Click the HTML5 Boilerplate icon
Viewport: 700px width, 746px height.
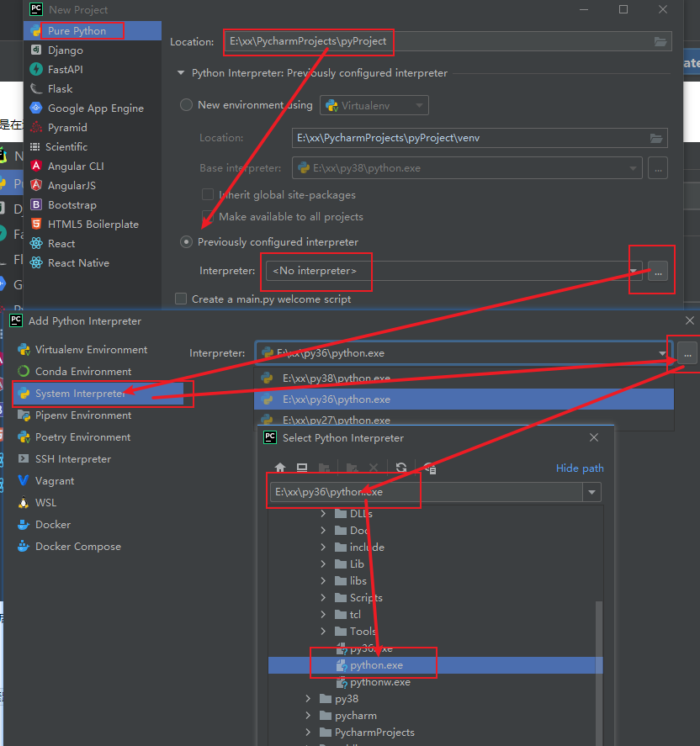(x=36, y=224)
